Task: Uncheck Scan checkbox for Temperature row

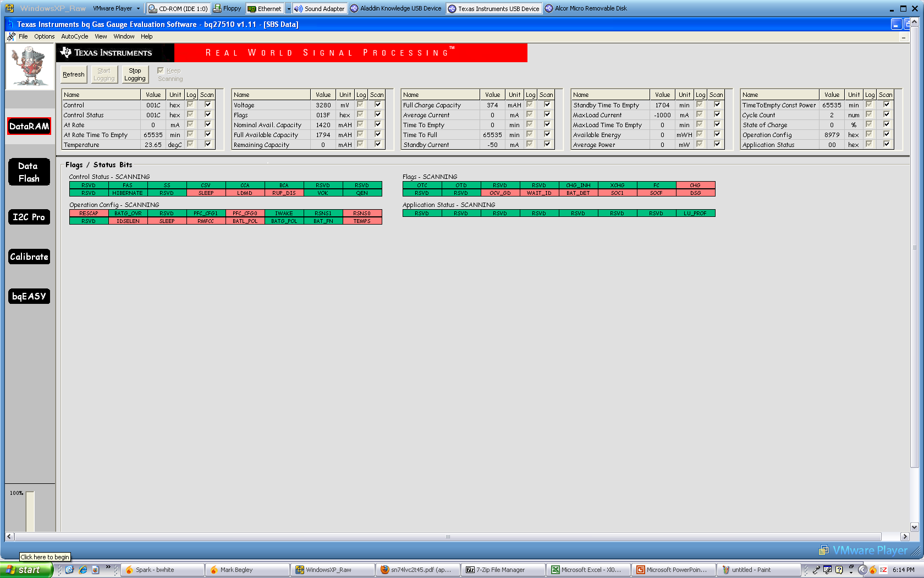Action: [x=208, y=144]
